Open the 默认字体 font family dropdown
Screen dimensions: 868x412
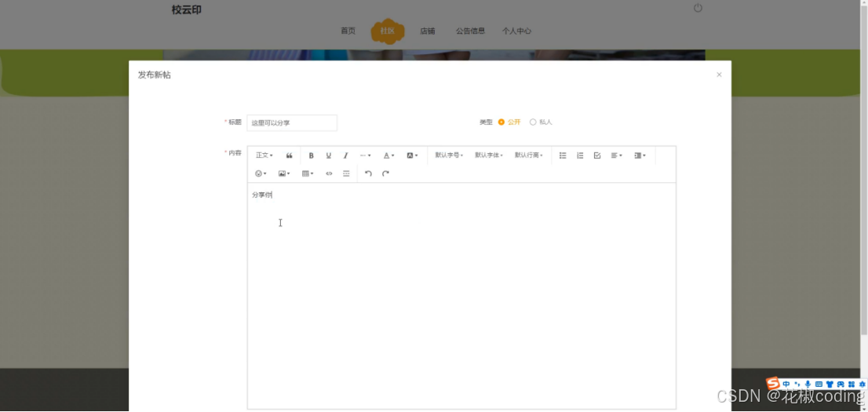coord(489,155)
